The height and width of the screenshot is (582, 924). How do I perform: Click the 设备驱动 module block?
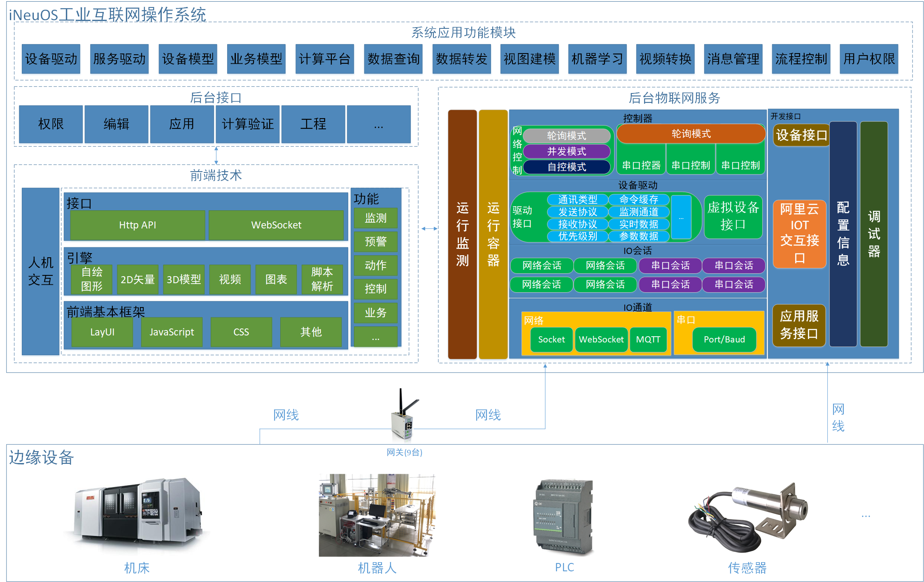click(51, 59)
